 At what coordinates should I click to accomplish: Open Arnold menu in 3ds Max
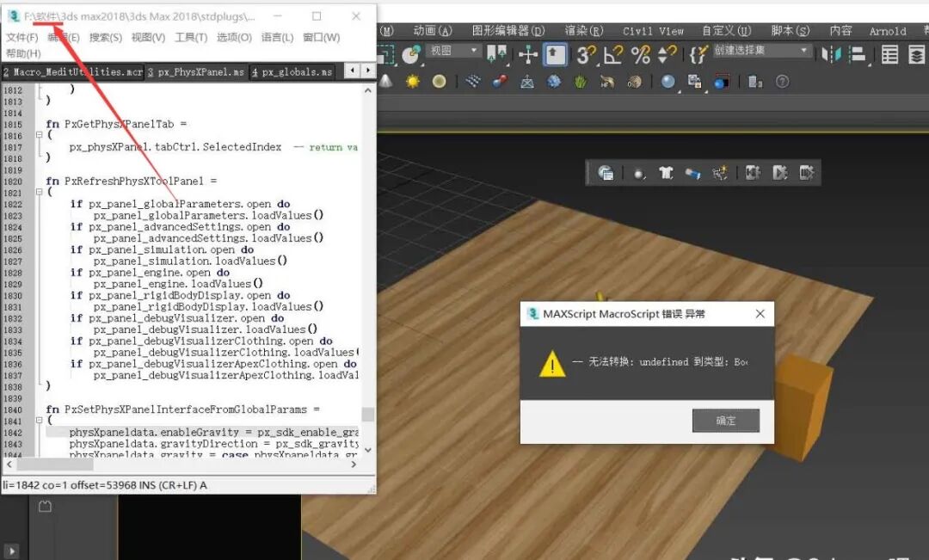[888, 31]
